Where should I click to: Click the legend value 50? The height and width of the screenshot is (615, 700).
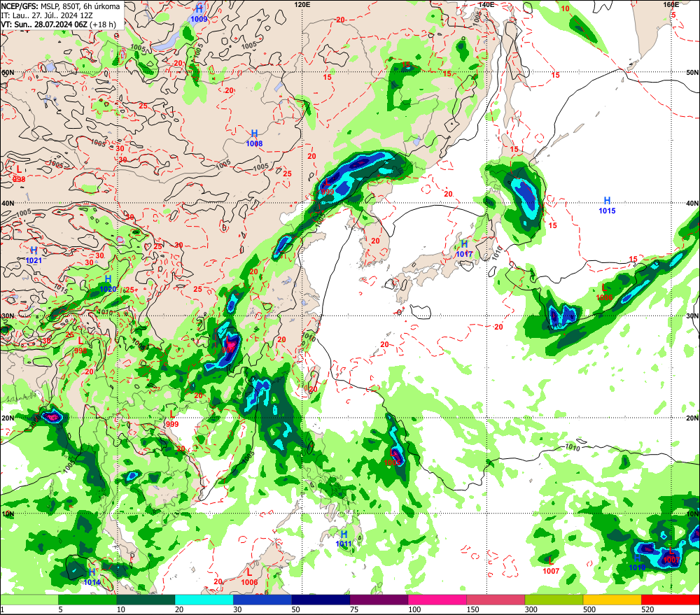tap(295, 609)
